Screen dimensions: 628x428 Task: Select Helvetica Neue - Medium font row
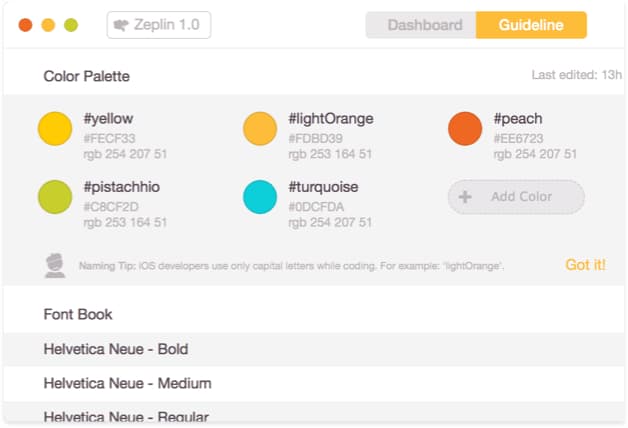[x=314, y=384]
